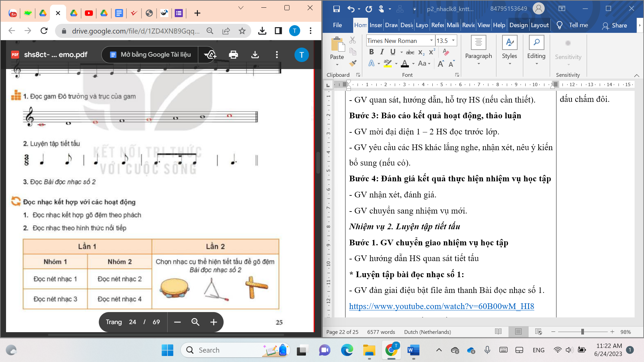This screenshot has height=362, width=644.
Task: Toggle Italic formatting
Action: point(382,52)
